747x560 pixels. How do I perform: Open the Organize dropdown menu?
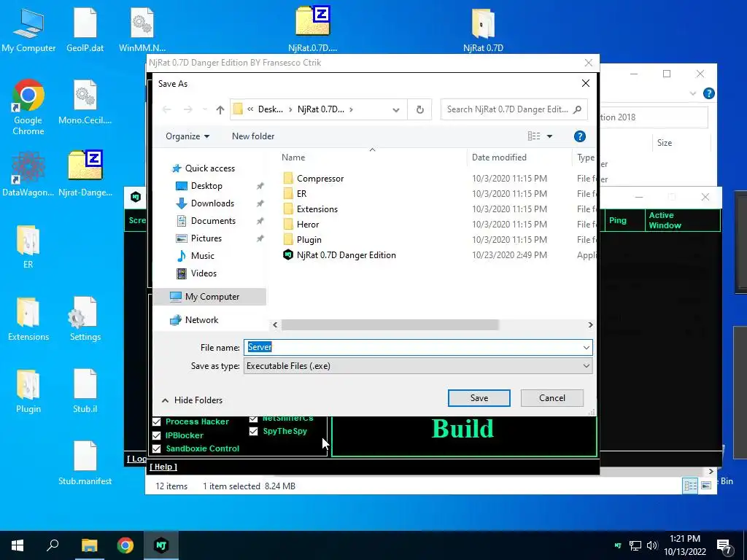pyautogui.click(x=187, y=136)
